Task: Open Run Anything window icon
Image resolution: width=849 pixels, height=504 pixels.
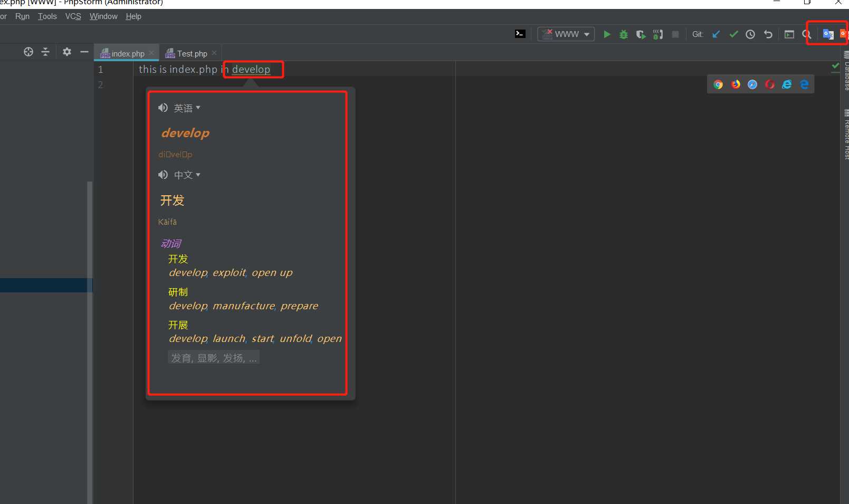Action: click(789, 34)
